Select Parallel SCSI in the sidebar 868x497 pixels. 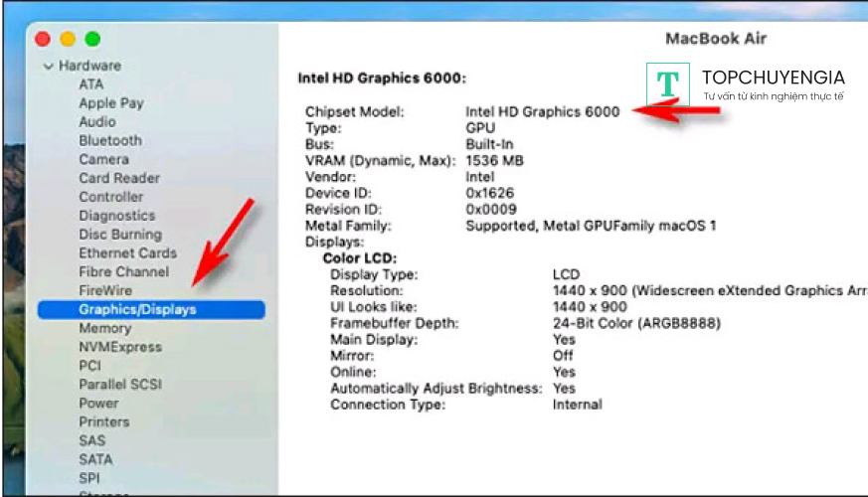click(x=120, y=385)
